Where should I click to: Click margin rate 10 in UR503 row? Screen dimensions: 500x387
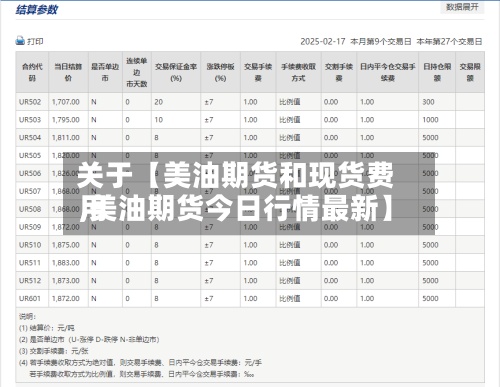tap(159, 120)
